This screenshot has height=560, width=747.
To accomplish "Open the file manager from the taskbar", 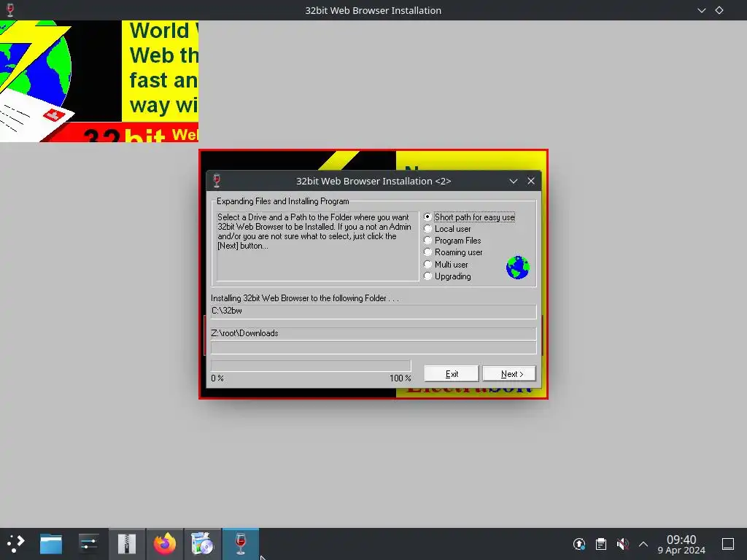I will click(51, 543).
